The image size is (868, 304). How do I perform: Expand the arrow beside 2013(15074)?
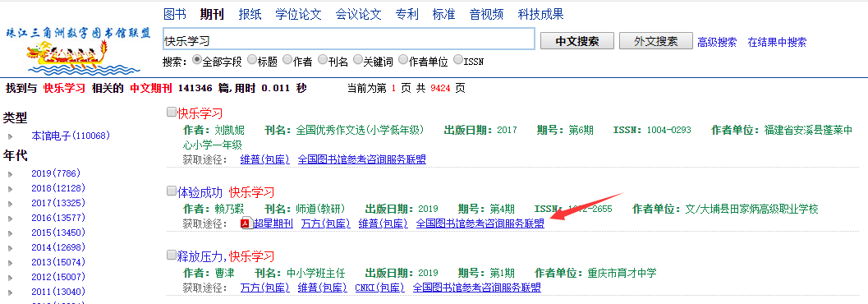[10, 262]
